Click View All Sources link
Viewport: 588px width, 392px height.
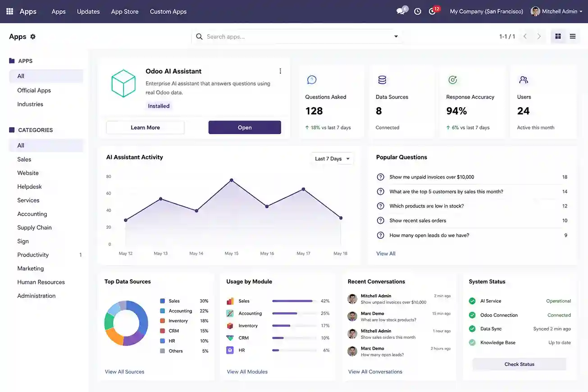click(124, 372)
